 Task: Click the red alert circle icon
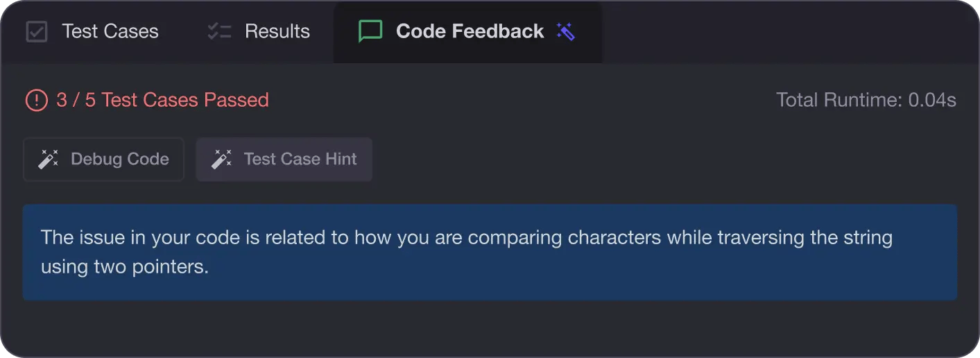36,101
